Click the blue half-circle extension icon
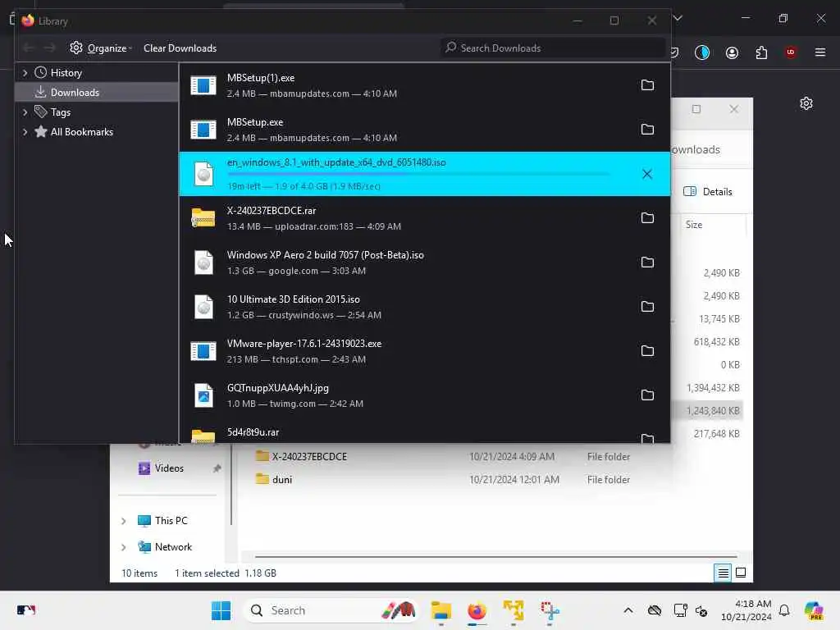Image resolution: width=840 pixels, height=630 pixels. 702,52
